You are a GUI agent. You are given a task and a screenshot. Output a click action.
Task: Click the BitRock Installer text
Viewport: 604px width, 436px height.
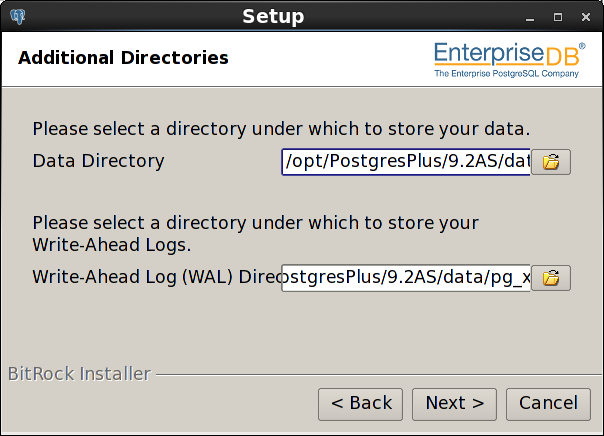(79, 374)
